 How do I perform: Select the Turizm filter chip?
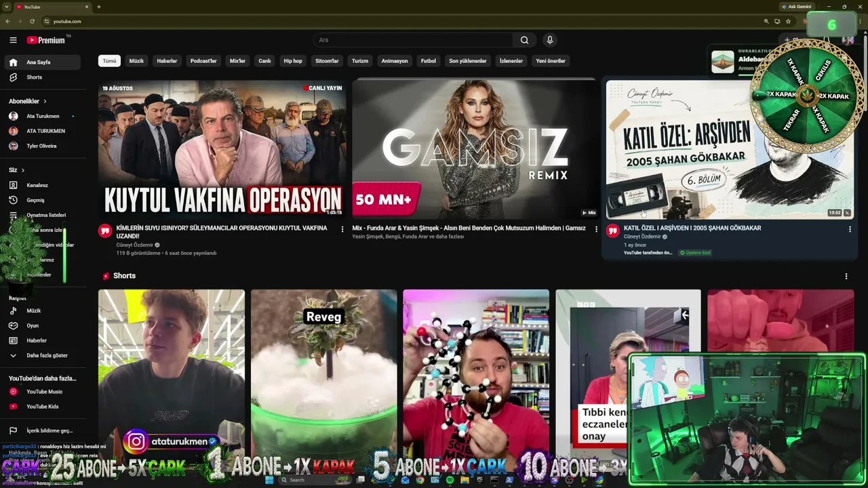[x=360, y=61]
